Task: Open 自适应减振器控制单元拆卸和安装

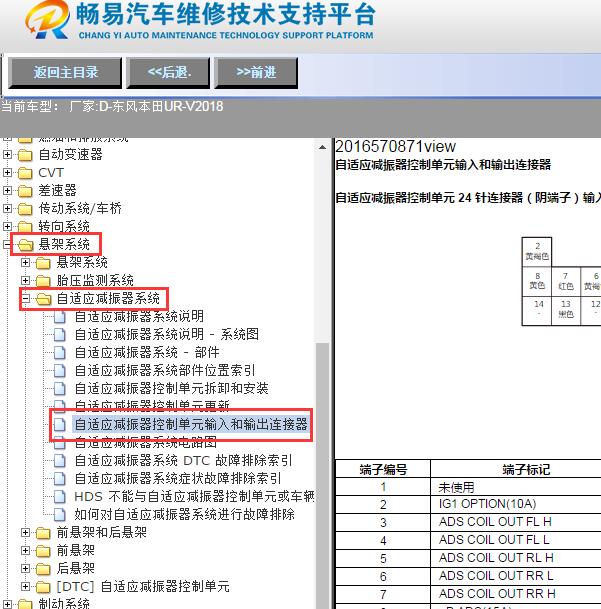Action: (x=171, y=388)
